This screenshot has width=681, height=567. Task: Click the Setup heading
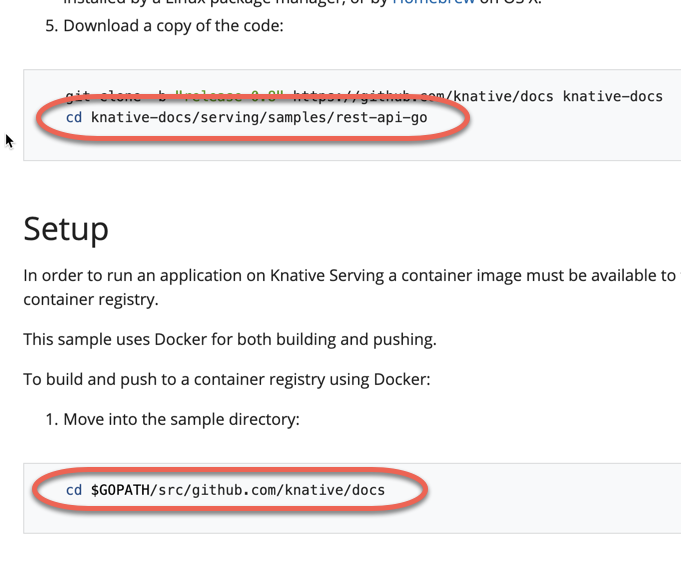pos(66,229)
